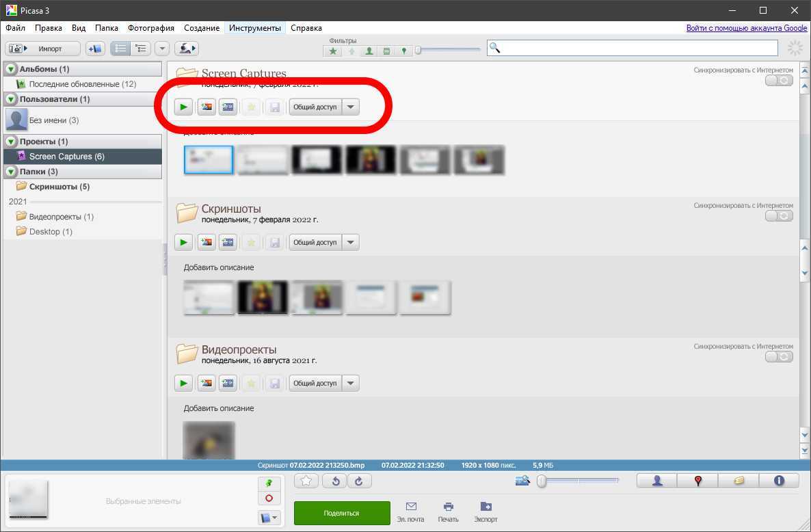Open the Places map pin panel
The image size is (811, 532).
pyautogui.click(x=697, y=481)
